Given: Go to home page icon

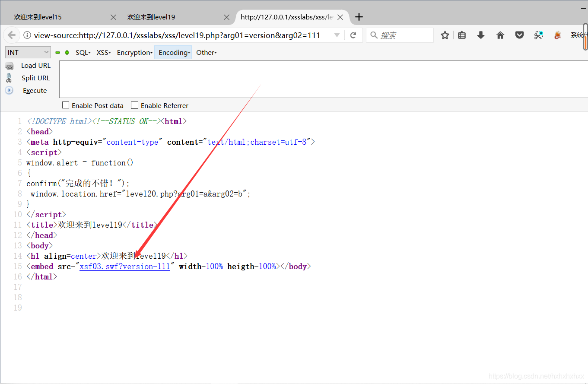Looking at the screenshot, I should (x=500, y=35).
